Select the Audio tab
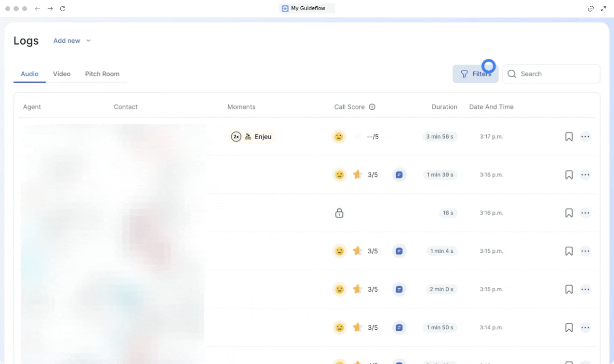Screen dimensions: 614x364 (x=29, y=74)
